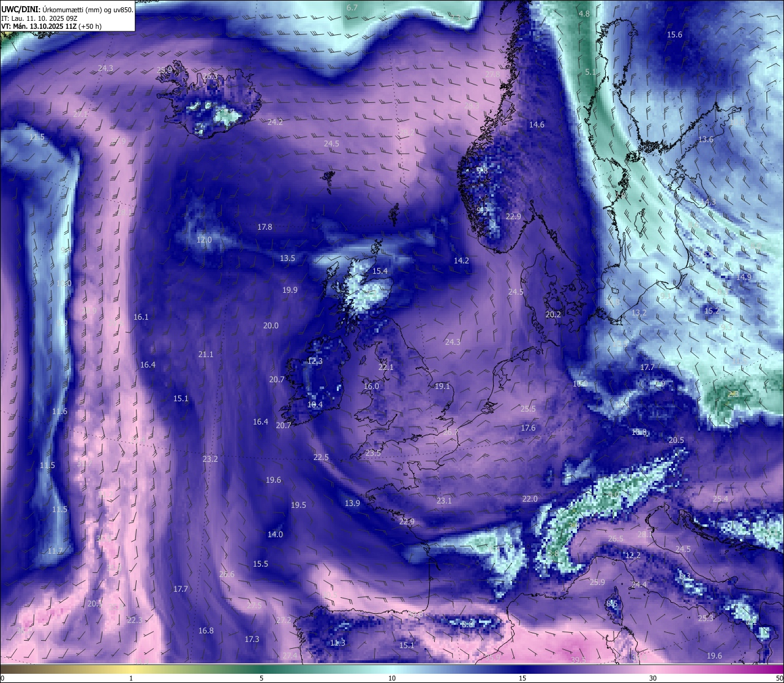The image size is (784, 683).
Task: Click the 22.3 value label
Action: pos(135,620)
